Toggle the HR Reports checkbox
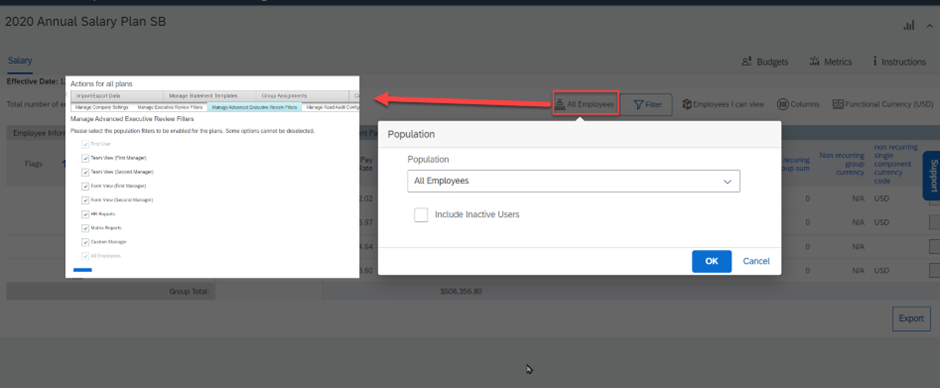 pyautogui.click(x=85, y=214)
